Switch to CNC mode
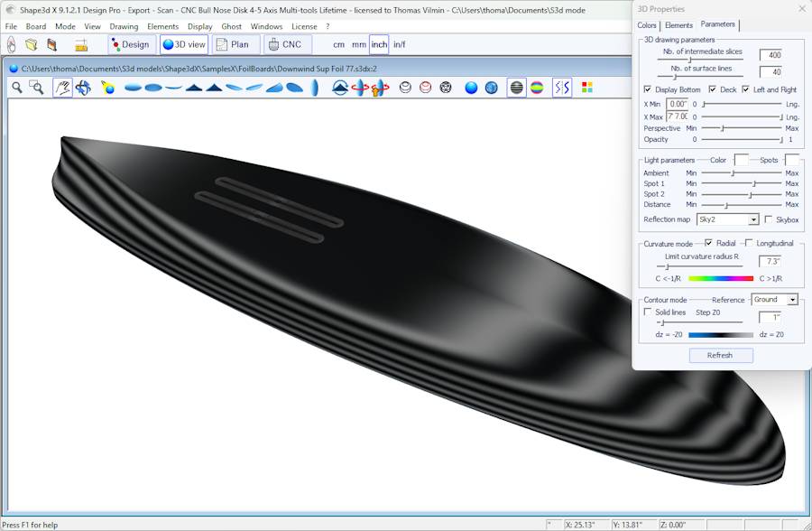 coord(288,44)
